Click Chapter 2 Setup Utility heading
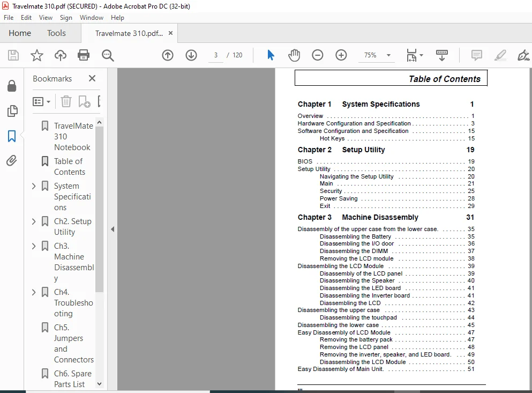Image resolution: width=532 pixels, height=393 pixels. [341, 150]
